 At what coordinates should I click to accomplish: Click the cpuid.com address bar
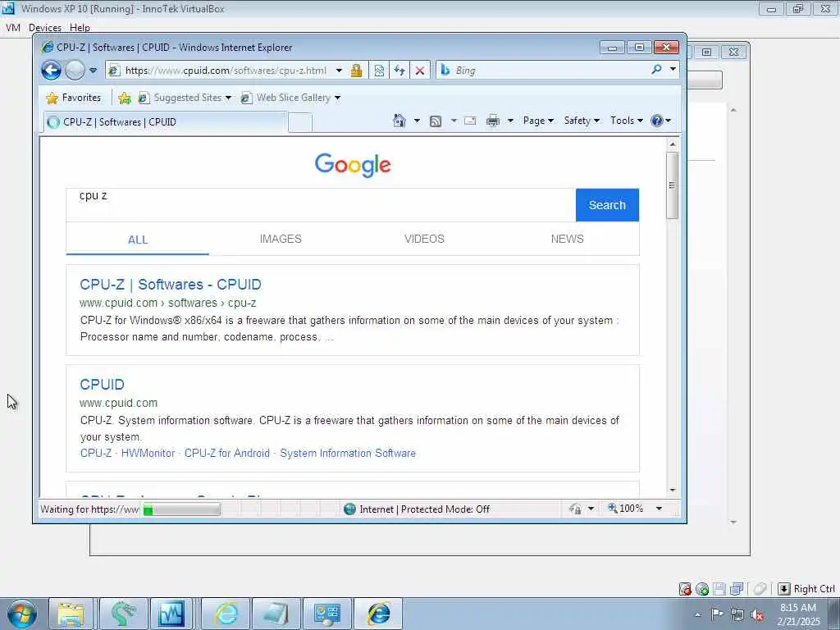pos(225,71)
